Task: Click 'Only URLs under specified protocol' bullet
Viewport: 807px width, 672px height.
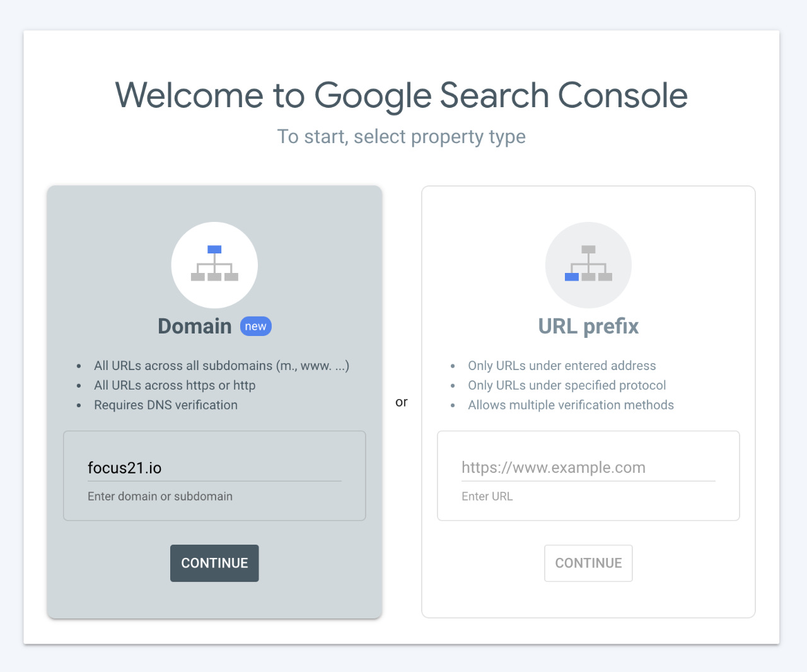Action: click(567, 386)
